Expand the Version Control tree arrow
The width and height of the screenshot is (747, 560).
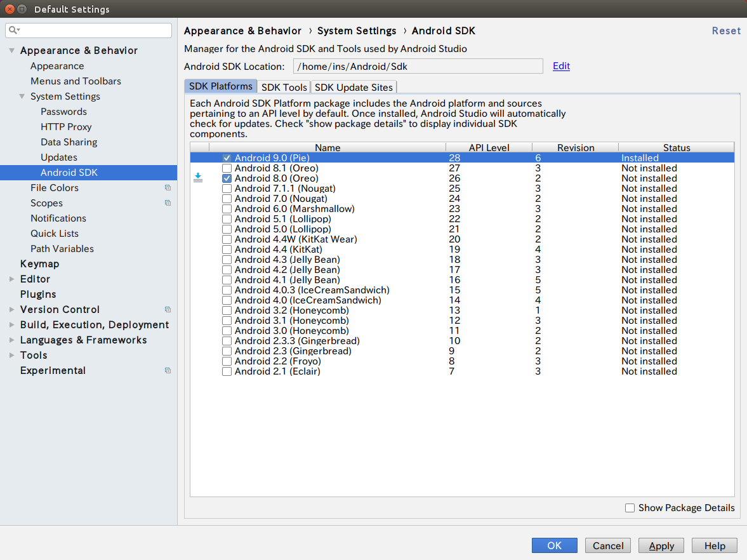pyautogui.click(x=12, y=310)
